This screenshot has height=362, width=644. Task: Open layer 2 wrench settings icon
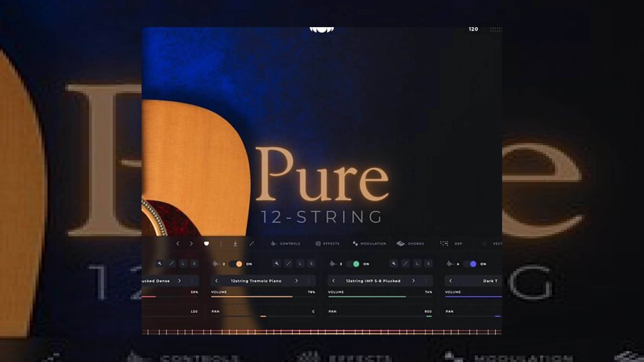pos(277,264)
